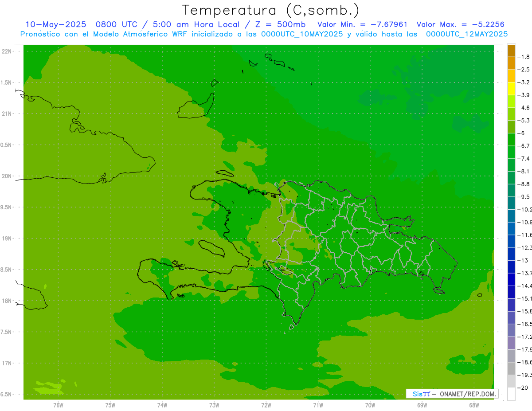
Task: Click the "-15.8" value on color scale
Action: coord(525,311)
